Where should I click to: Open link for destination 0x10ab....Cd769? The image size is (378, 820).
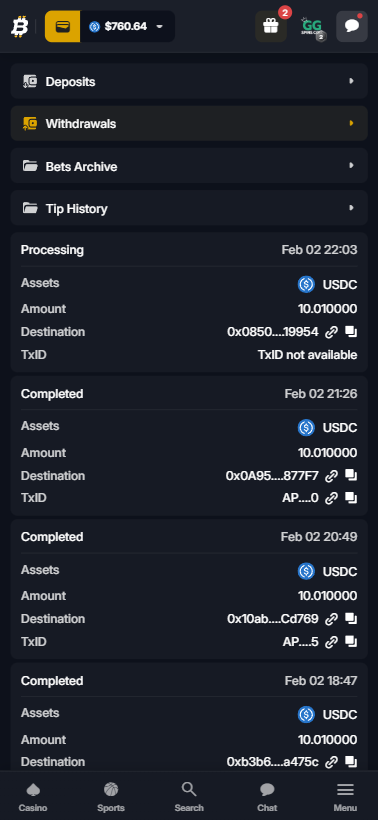coord(331,619)
